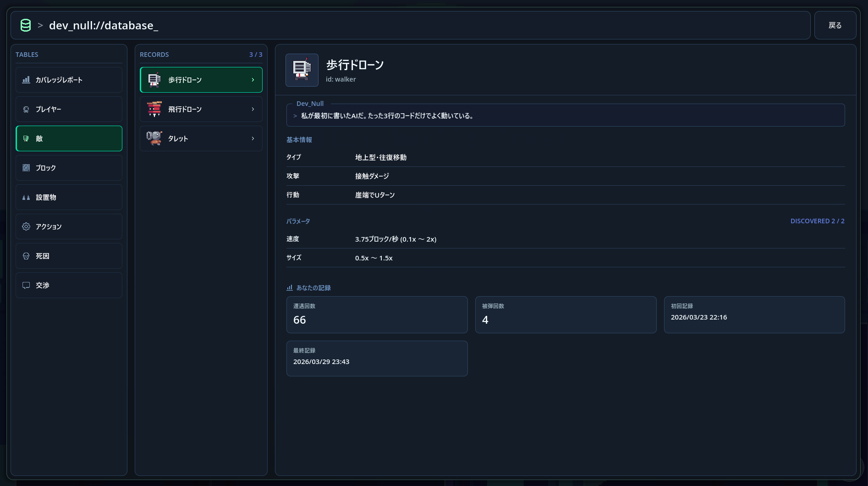
Task: Click the 初回記録 2026/03/23 22:16 card
Action: (754, 315)
